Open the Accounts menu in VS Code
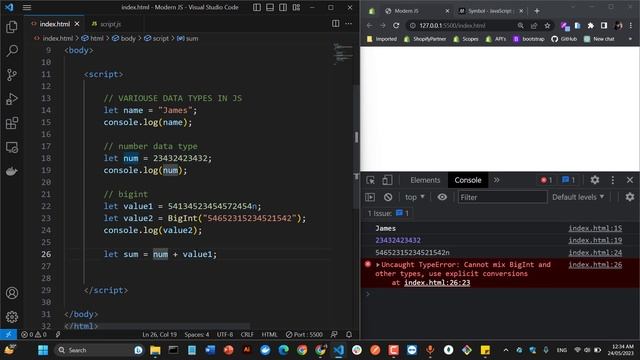640x360 pixels. point(12,293)
